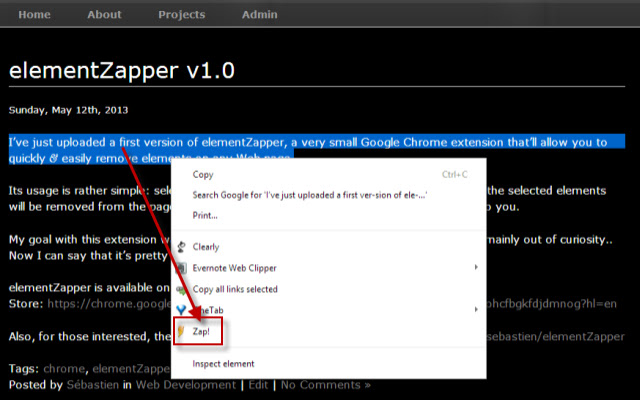
Task: Click the Clearly lamp icon
Action: tap(181, 247)
